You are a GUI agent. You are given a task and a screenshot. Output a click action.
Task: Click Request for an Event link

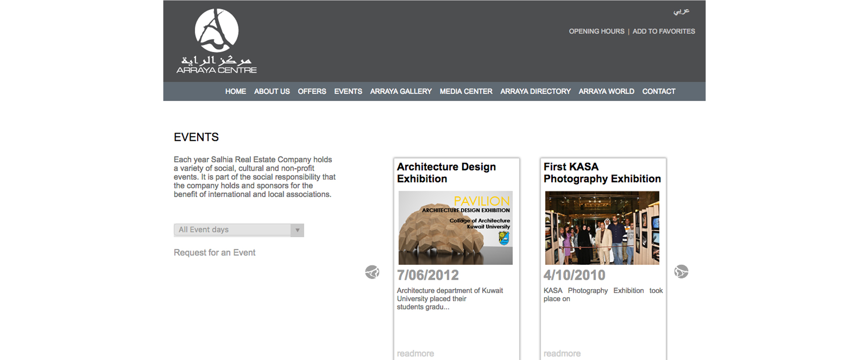[214, 253]
